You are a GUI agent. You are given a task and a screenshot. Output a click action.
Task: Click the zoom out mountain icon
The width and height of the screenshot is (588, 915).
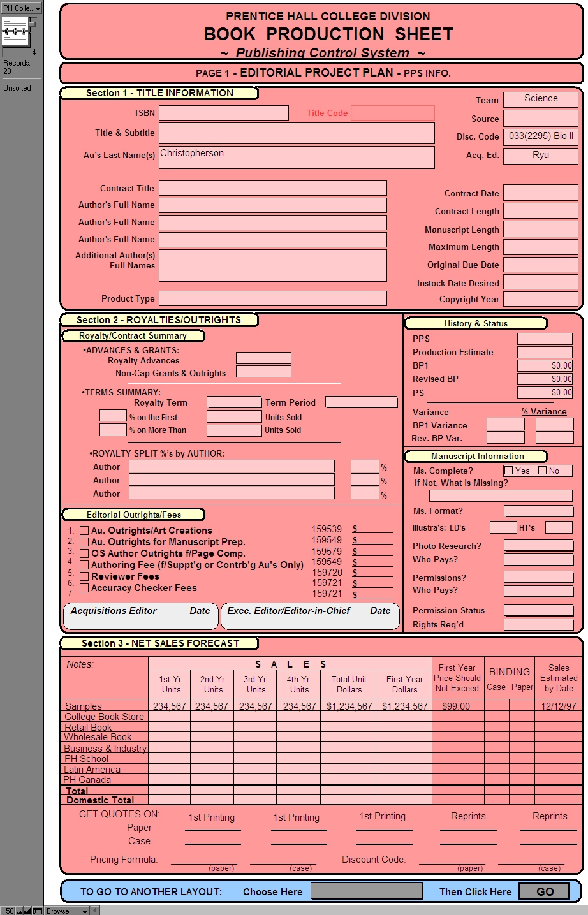tap(19, 911)
